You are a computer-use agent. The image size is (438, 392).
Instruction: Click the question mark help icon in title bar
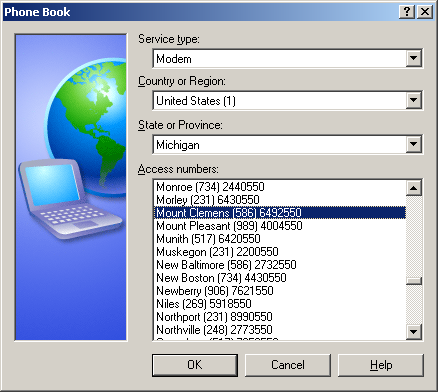coord(407,12)
